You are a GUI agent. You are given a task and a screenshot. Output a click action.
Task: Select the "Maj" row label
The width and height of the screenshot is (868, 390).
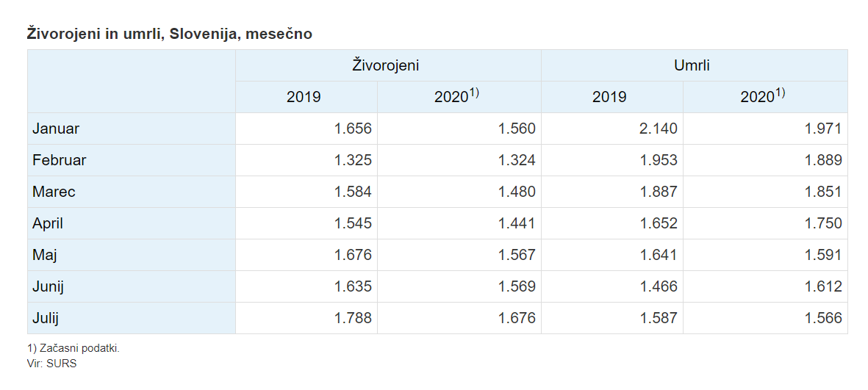tap(45, 255)
